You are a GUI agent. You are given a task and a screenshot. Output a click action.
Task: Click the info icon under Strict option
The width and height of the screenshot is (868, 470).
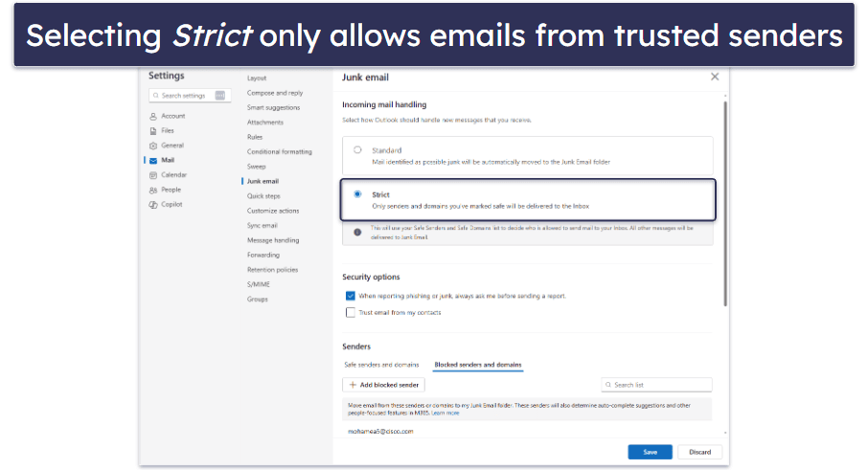(357, 233)
